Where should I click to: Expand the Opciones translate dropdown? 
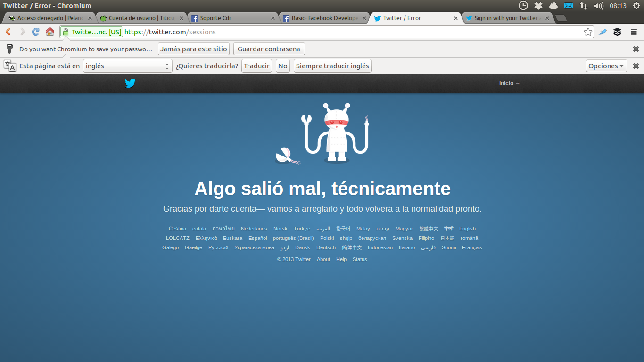pyautogui.click(x=606, y=66)
